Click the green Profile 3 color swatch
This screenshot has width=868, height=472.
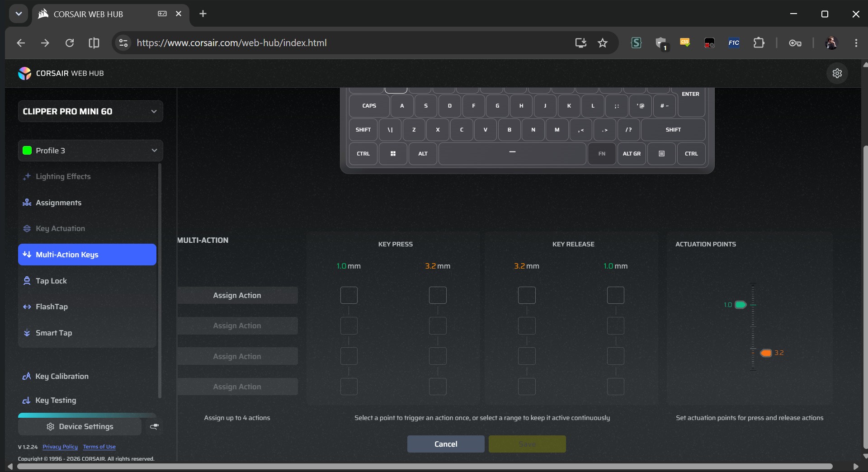pos(27,151)
